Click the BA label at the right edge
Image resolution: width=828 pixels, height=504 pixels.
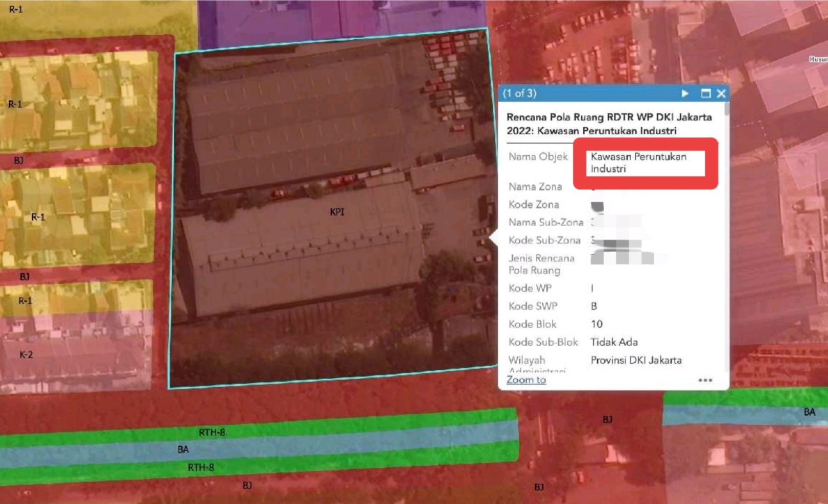coord(809,412)
